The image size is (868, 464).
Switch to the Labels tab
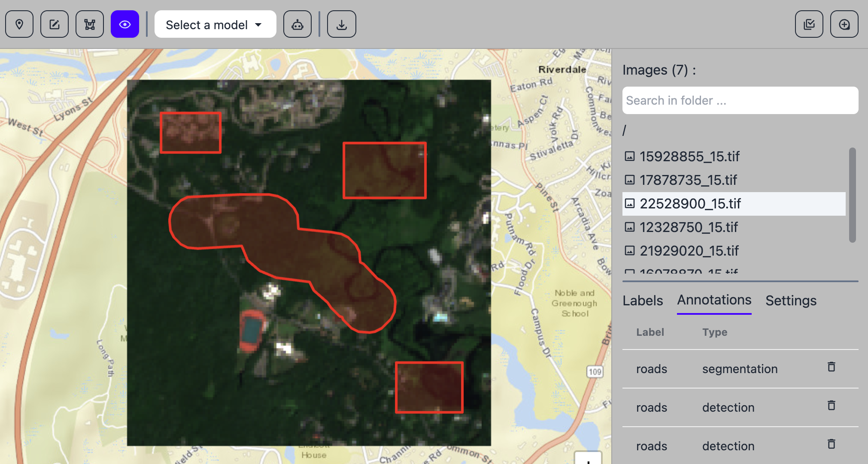click(x=643, y=301)
